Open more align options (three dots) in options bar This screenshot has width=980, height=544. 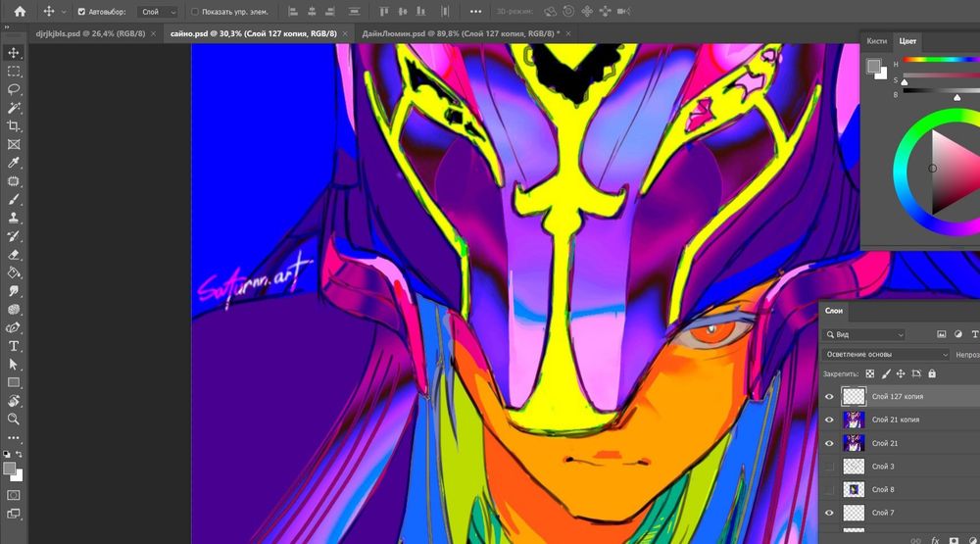click(x=475, y=11)
